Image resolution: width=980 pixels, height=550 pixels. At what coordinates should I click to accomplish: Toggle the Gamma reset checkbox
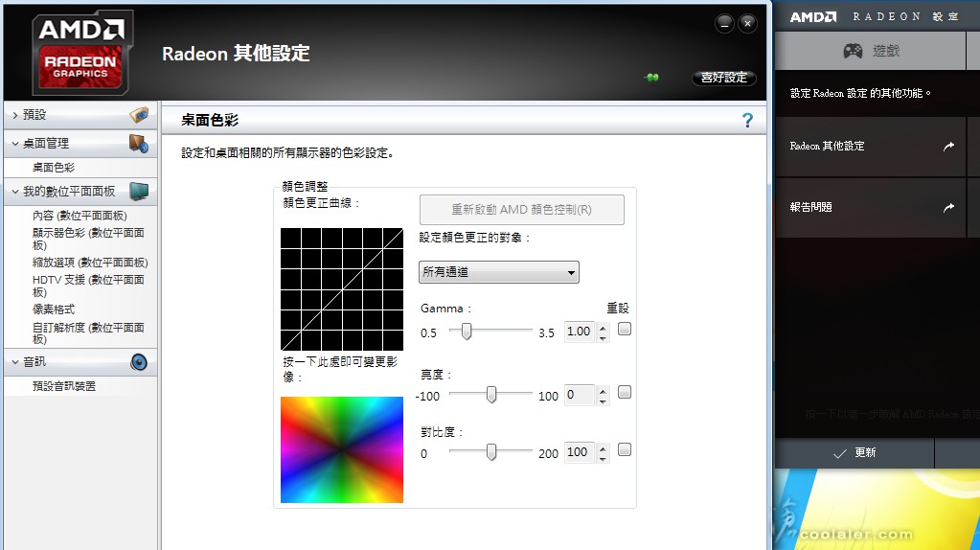click(625, 329)
